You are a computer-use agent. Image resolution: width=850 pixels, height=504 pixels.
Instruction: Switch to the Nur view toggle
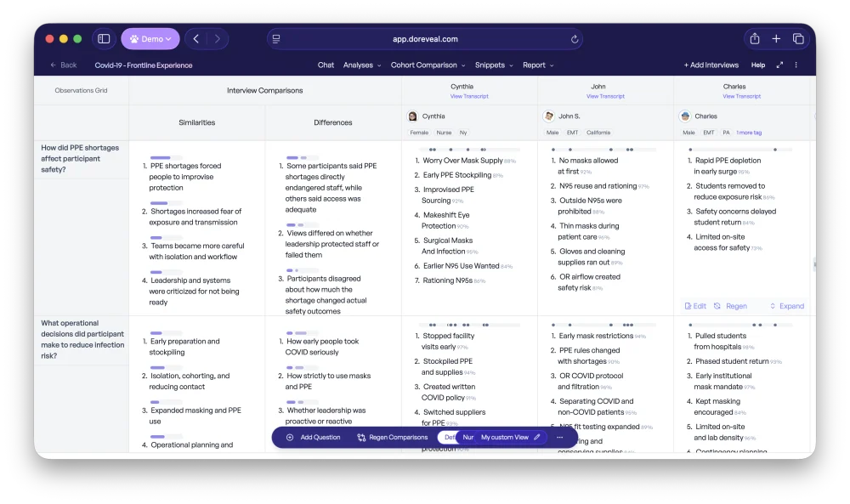click(x=467, y=438)
